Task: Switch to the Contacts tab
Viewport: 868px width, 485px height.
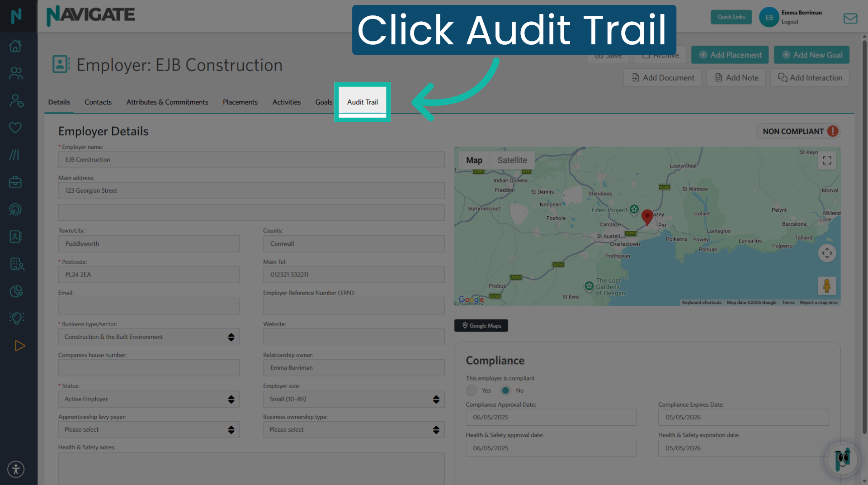Action: coord(98,102)
